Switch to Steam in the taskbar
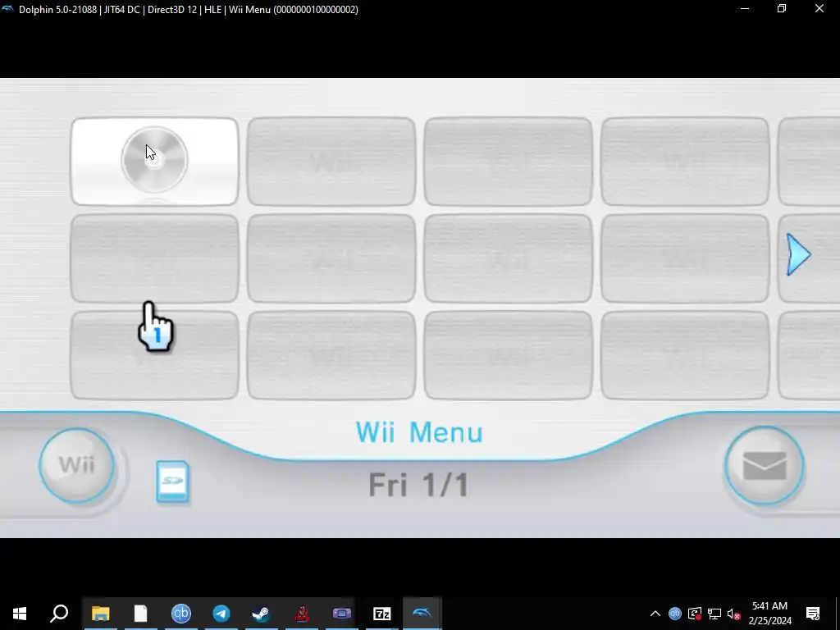The height and width of the screenshot is (630, 840). 261,614
